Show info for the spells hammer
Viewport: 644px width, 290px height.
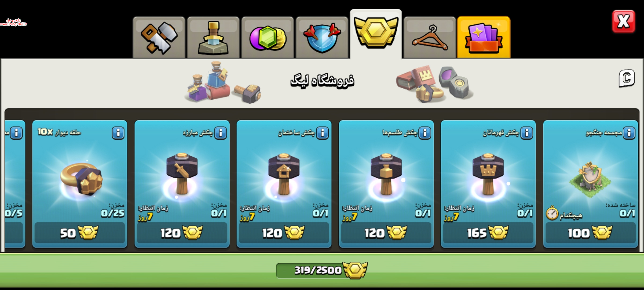click(x=425, y=133)
